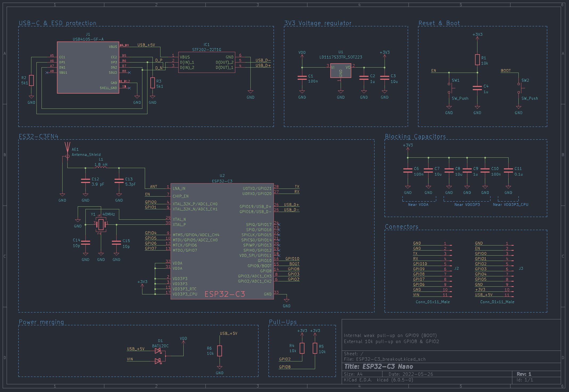Click the '40MHz' crystal value
Image resolution: width=569 pixels, height=392 pixels.
109,214
